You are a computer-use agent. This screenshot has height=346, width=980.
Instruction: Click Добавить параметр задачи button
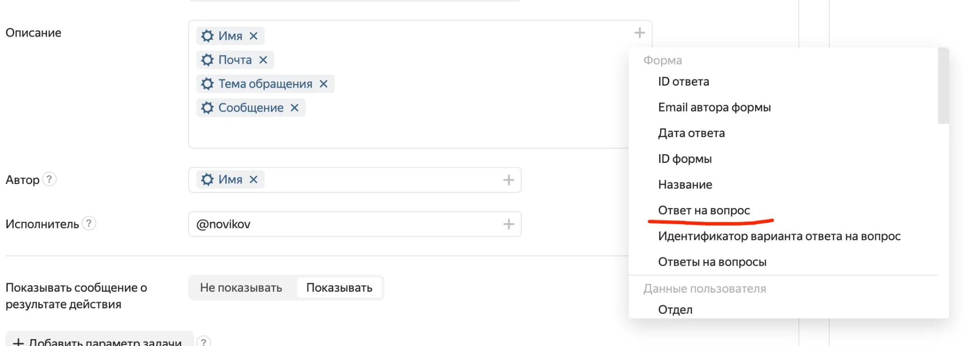pyautogui.click(x=98, y=341)
